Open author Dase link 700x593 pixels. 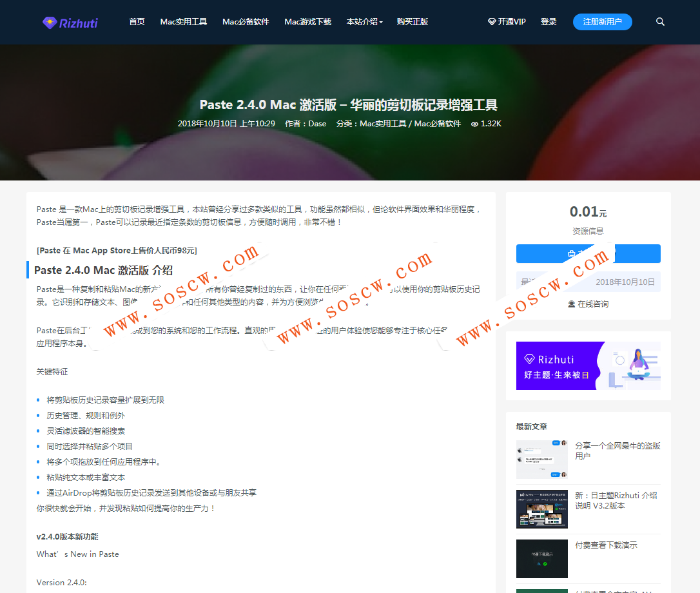317,124
